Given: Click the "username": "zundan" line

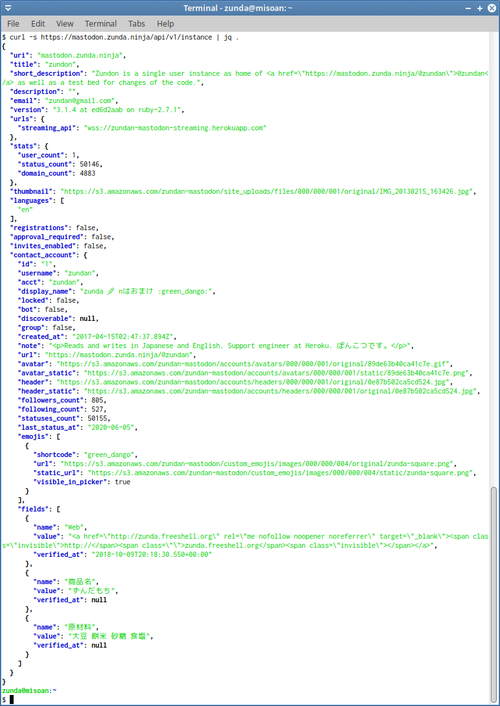Looking at the screenshot, I should click(x=58, y=273).
